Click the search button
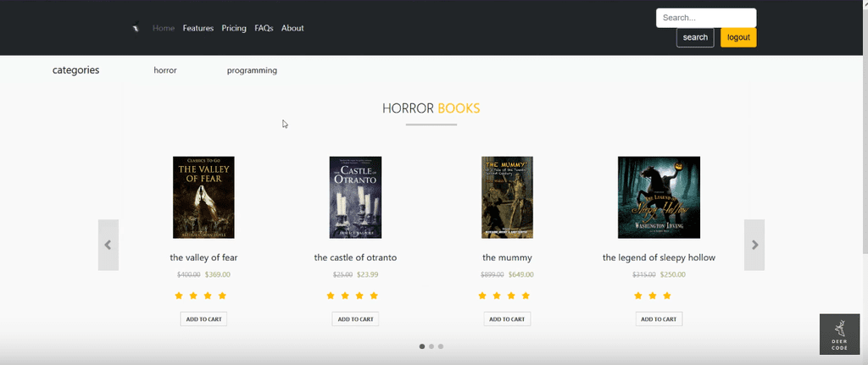Viewport: 868px width, 365px height. (695, 37)
